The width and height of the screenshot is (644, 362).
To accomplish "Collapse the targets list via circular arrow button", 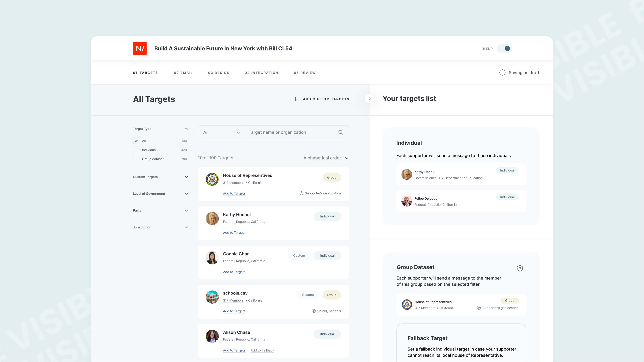I will point(369,99).
